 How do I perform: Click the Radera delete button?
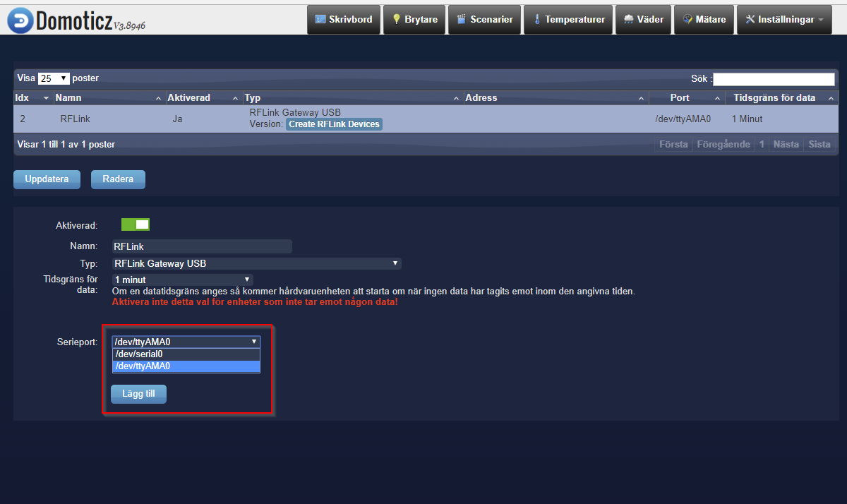click(118, 179)
